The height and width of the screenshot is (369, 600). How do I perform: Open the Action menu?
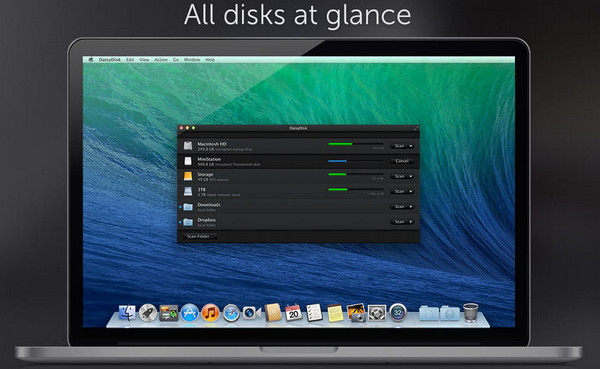(x=161, y=60)
